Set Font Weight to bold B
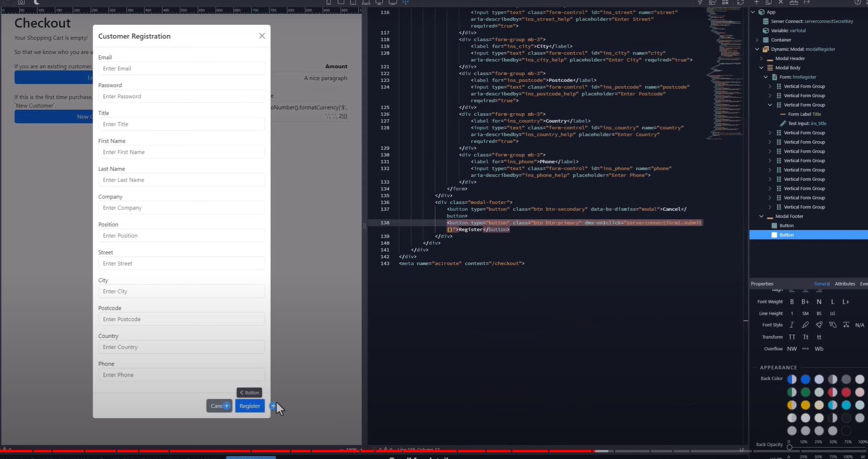 792,302
